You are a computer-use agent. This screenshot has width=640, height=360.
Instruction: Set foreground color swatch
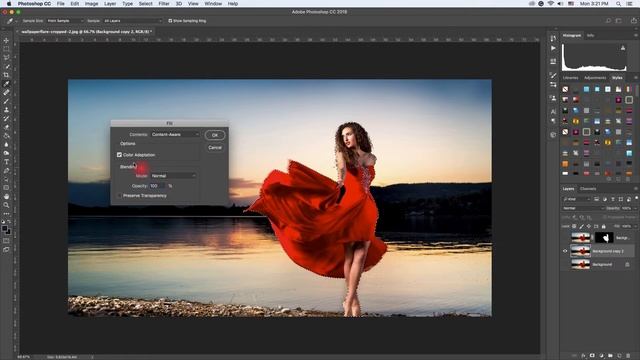4,229
